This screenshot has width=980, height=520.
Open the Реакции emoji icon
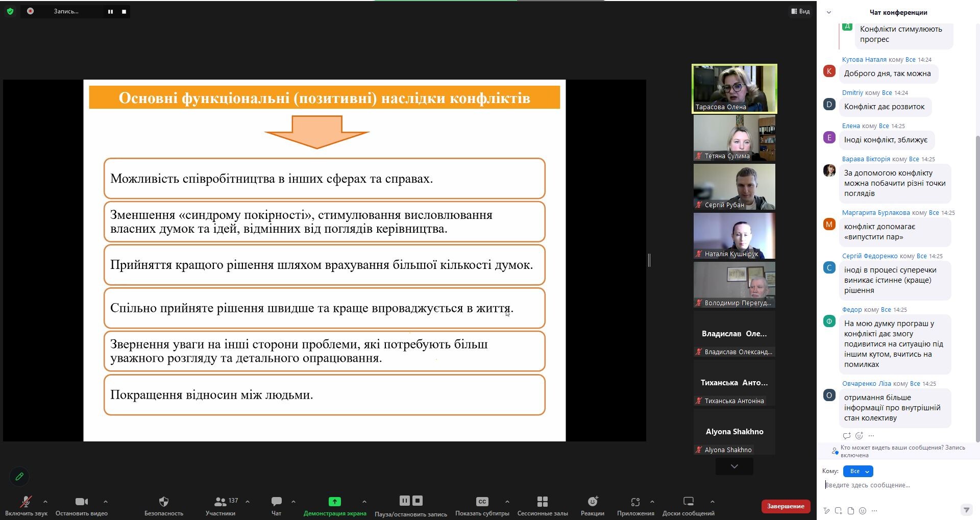593,502
